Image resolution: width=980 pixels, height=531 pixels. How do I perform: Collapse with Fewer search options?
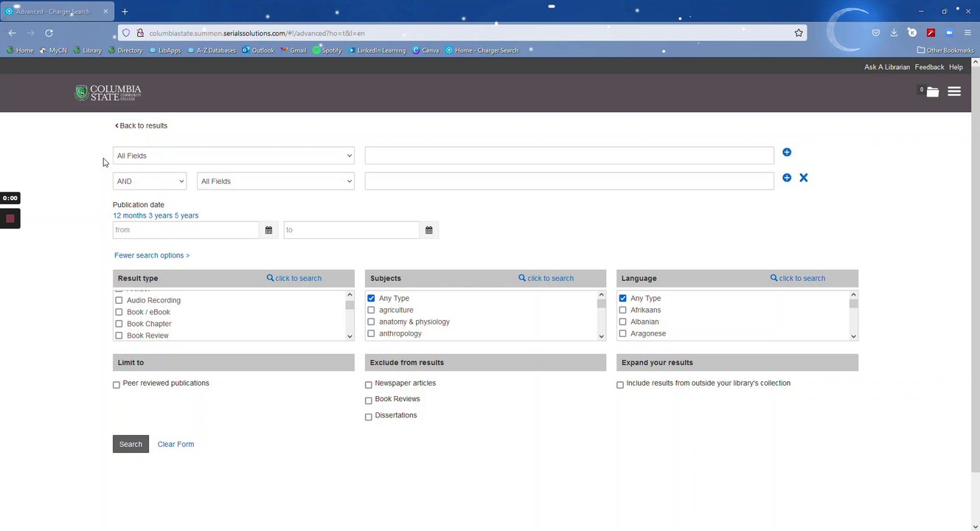pos(152,255)
